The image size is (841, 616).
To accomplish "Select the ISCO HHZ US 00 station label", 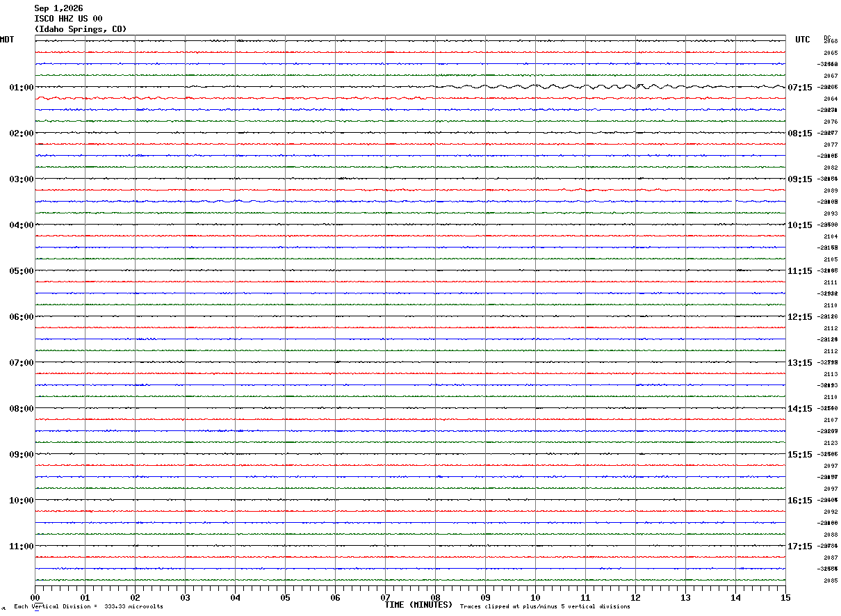I will [68, 19].
